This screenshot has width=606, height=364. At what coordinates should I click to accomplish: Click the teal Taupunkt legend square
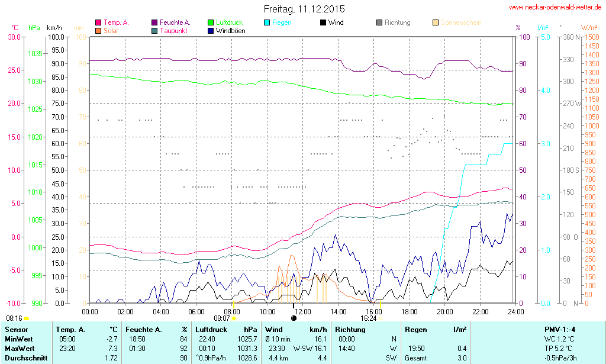pos(154,31)
